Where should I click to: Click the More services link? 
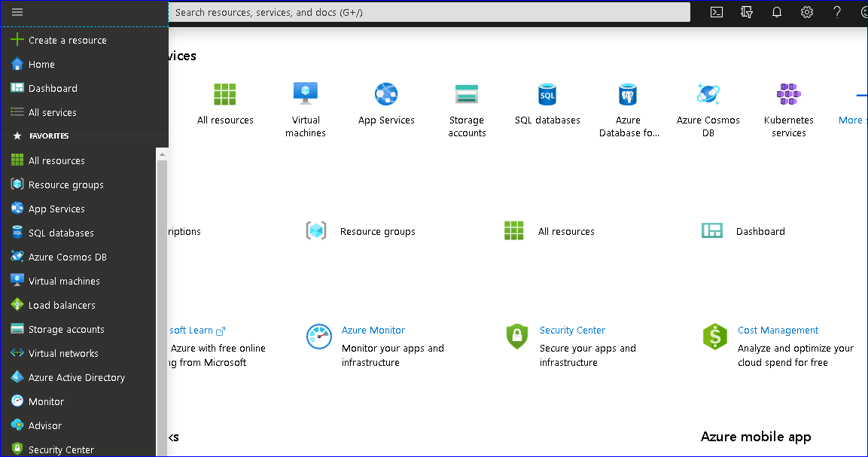coord(852,120)
